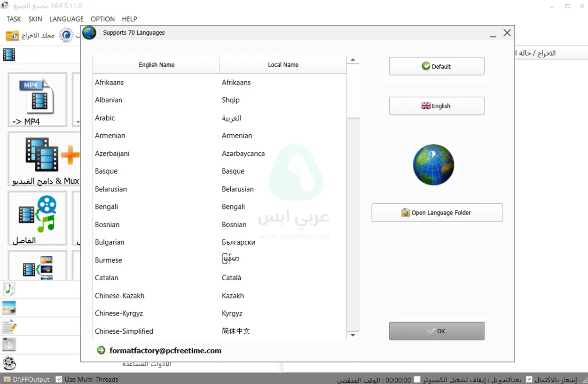Select the ROM device category icon in the sidebar
This screenshot has width=588, height=384.
tap(8, 344)
